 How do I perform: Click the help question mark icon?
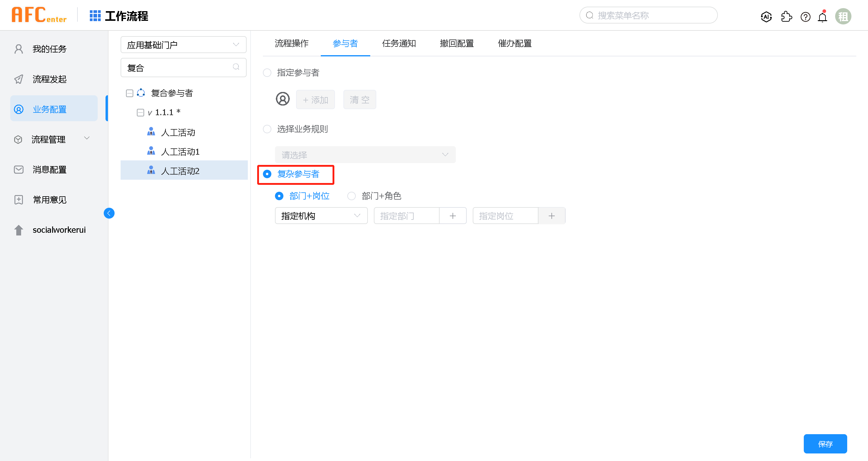(x=805, y=17)
